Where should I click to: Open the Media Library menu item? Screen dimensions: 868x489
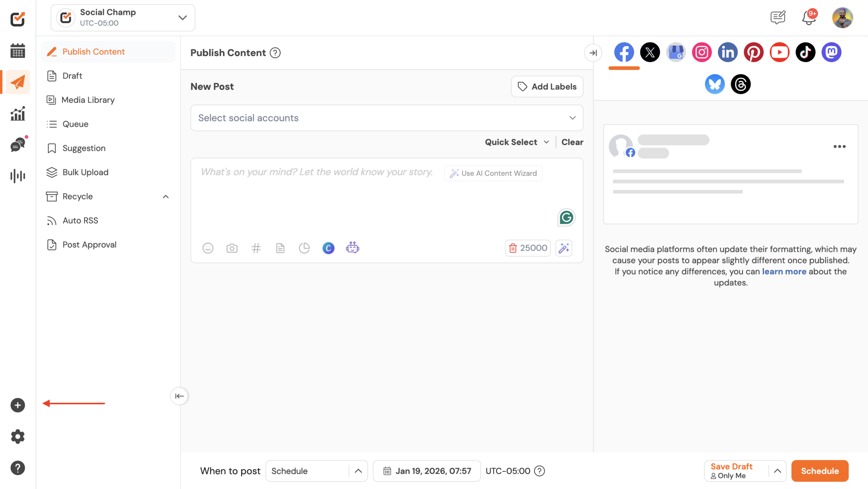tap(88, 100)
